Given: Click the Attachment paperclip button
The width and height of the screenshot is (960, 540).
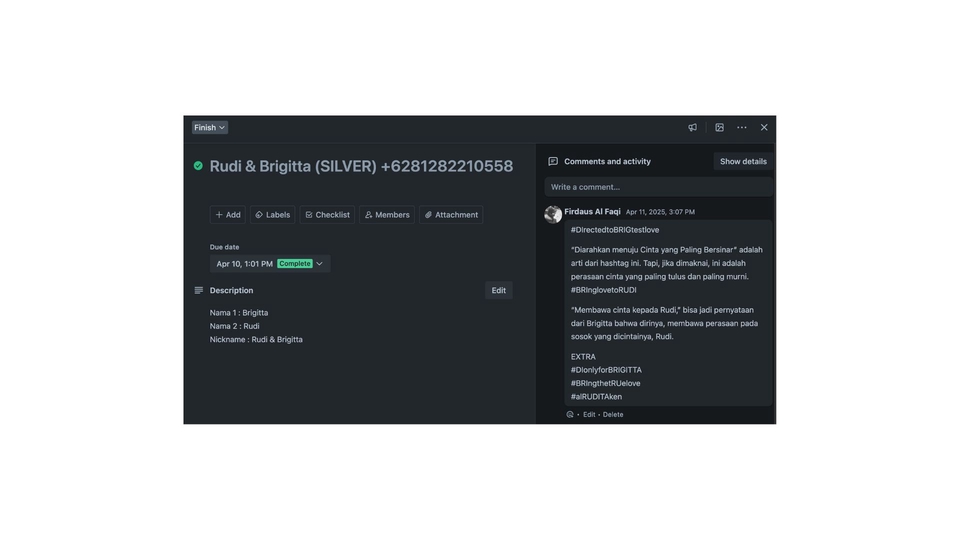Looking at the screenshot, I should click(451, 215).
